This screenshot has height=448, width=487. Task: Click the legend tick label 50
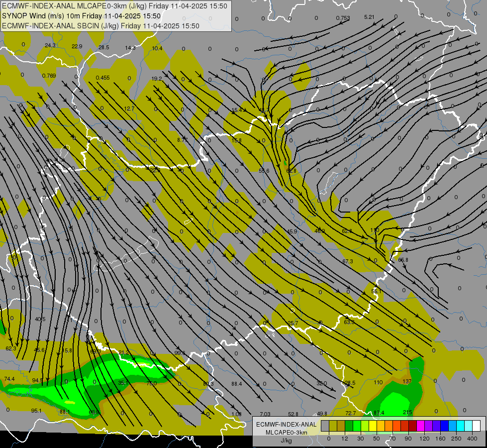coord(377,439)
